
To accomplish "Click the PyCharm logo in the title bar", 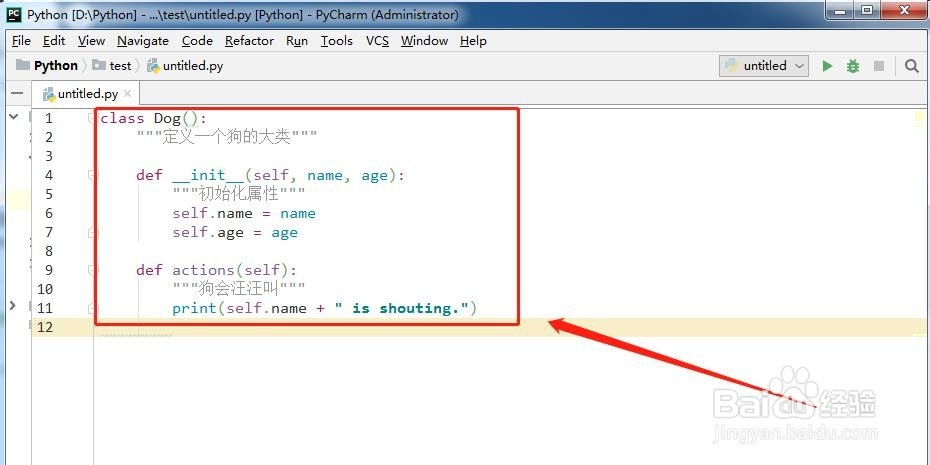I will click(x=14, y=14).
